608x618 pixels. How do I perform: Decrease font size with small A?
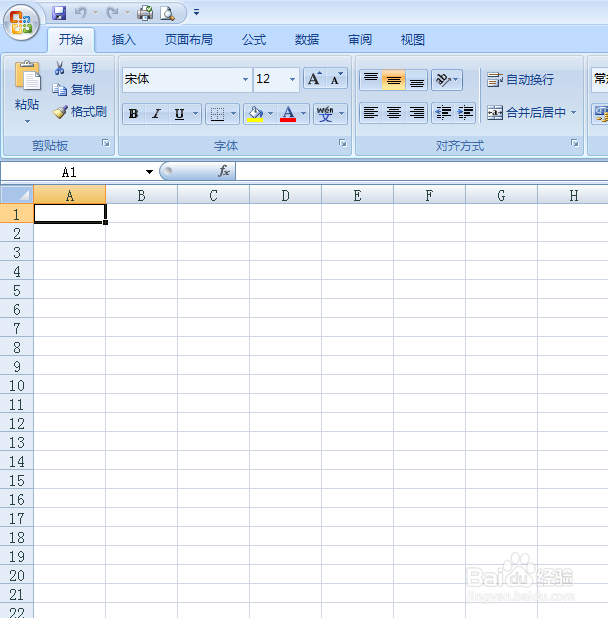tap(336, 79)
